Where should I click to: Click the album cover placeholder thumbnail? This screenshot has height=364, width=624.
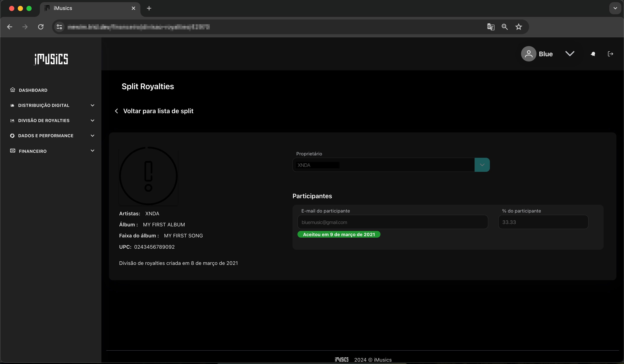148,176
